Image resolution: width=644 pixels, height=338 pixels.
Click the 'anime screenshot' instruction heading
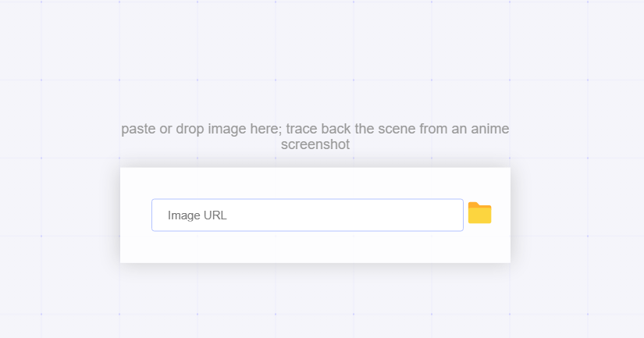(x=315, y=137)
